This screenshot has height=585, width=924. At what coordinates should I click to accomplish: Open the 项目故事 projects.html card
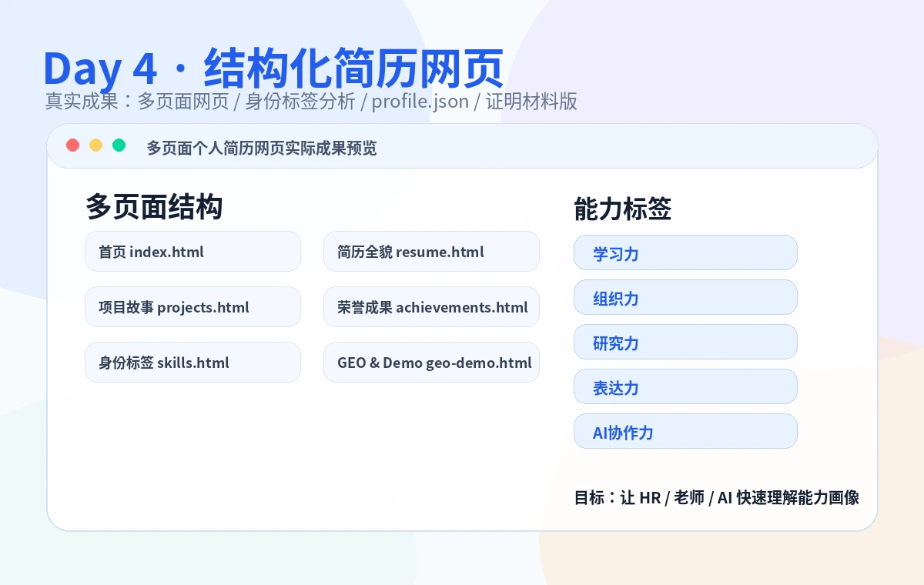192,307
